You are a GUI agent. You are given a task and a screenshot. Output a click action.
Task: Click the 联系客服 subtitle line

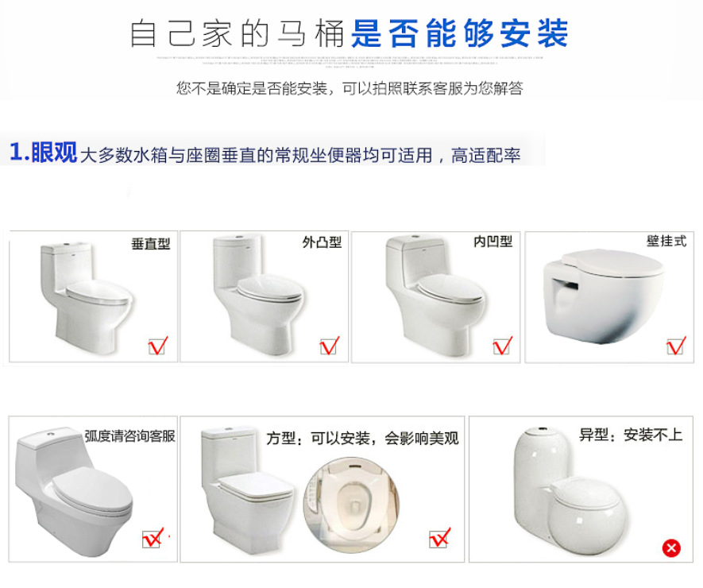click(350, 88)
